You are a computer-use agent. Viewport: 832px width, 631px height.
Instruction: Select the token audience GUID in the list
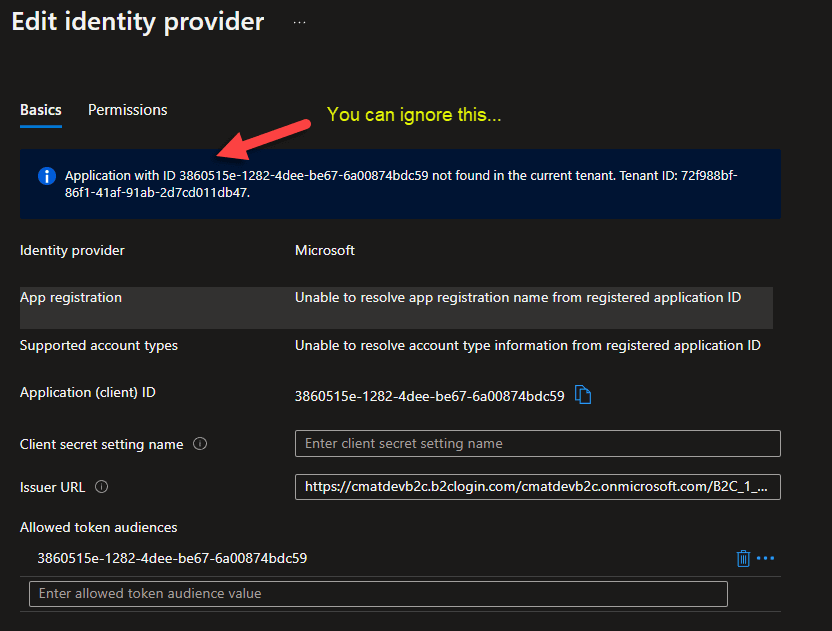tap(172, 558)
